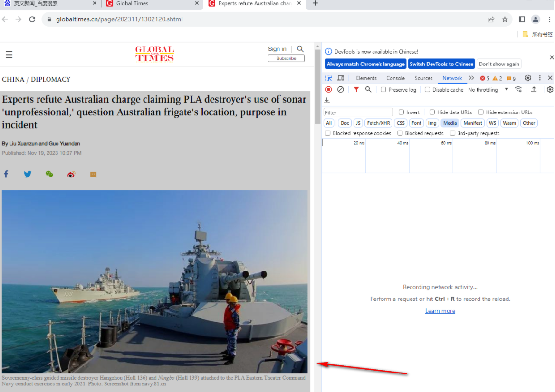The image size is (555, 392).
Task: Open the site search magnifier icon
Action: point(300,49)
